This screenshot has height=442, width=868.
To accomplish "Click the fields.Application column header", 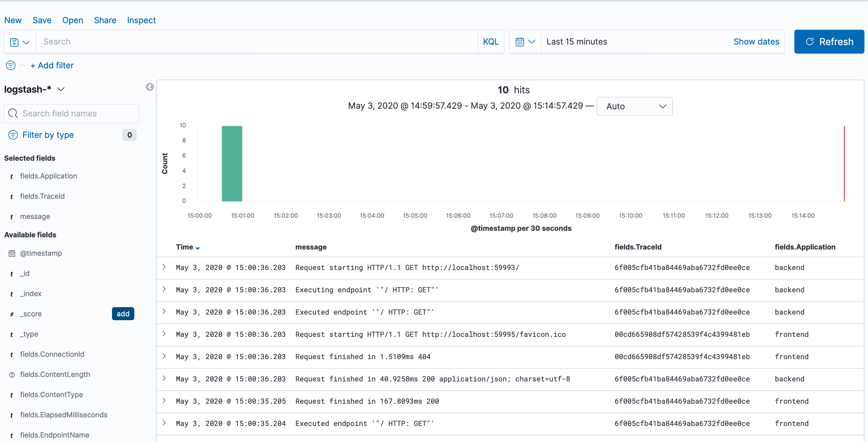I will click(x=805, y=247).
